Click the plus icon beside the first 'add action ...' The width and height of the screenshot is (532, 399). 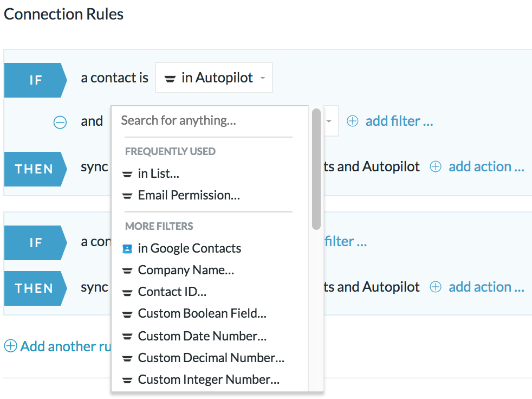click(436, 167)
